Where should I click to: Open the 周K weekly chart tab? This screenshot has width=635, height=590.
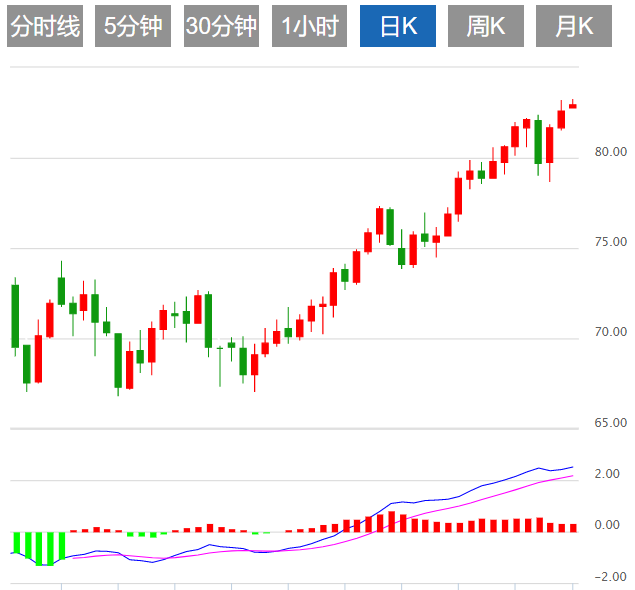[486, 26]
